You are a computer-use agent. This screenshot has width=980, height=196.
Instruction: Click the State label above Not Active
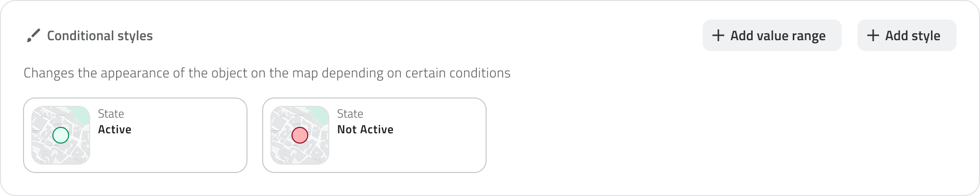350,114
